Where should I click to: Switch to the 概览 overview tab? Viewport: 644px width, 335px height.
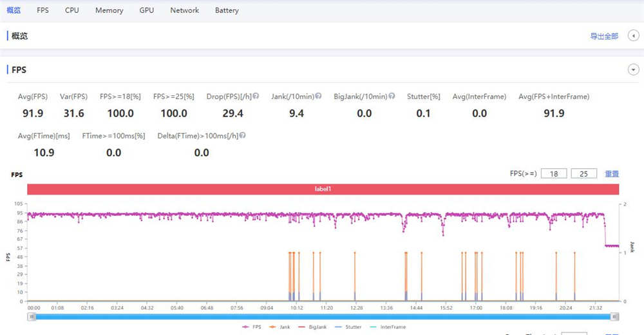coord(14,10)
